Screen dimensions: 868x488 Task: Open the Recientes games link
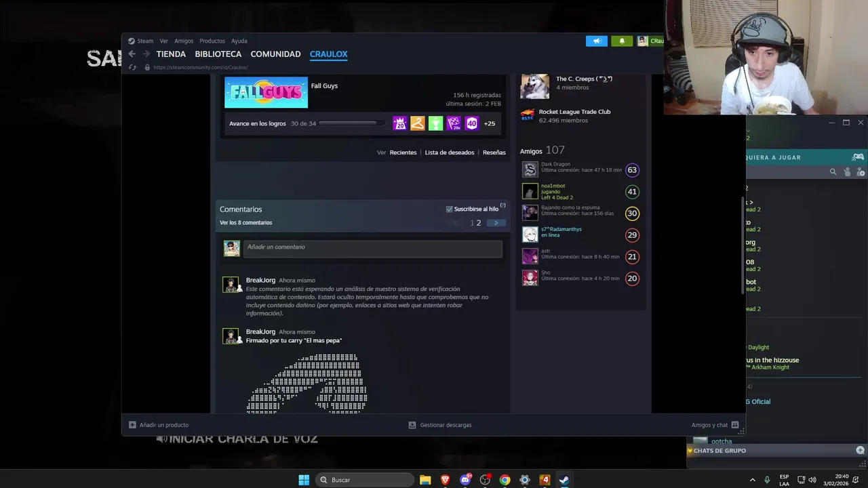coord(403,152)
